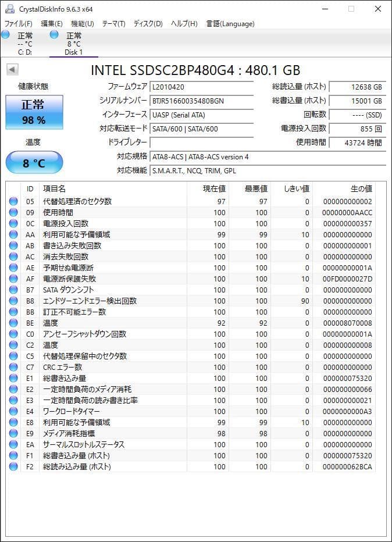392x542 pixels.
Task: Click status orb for ID AA row
Action: 13,234
